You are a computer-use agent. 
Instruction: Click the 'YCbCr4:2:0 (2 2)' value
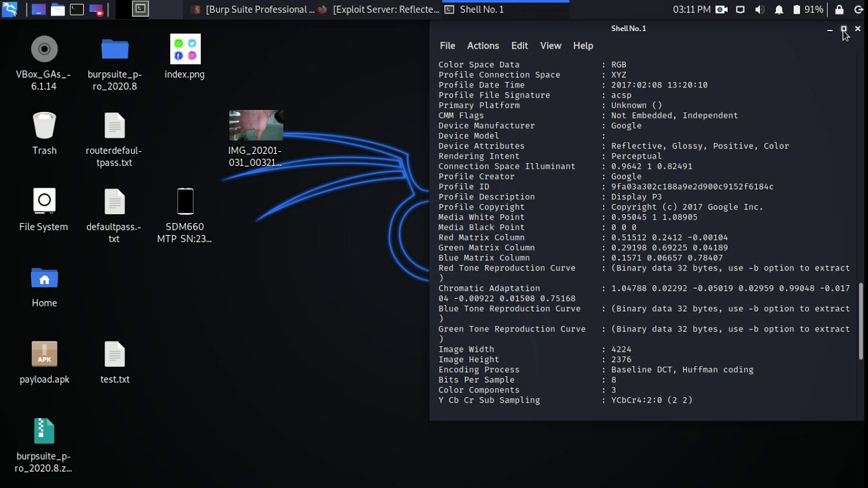pos(652,400)
